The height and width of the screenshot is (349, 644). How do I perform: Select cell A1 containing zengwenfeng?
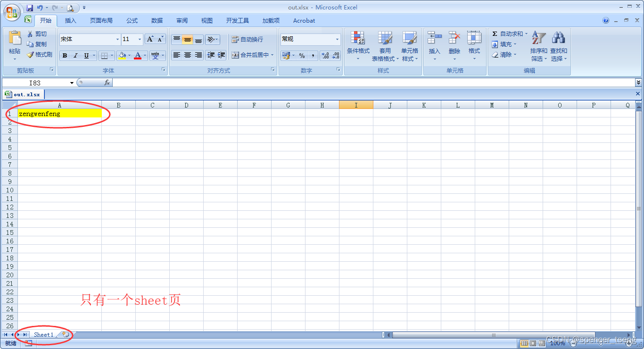coord(59,114)
